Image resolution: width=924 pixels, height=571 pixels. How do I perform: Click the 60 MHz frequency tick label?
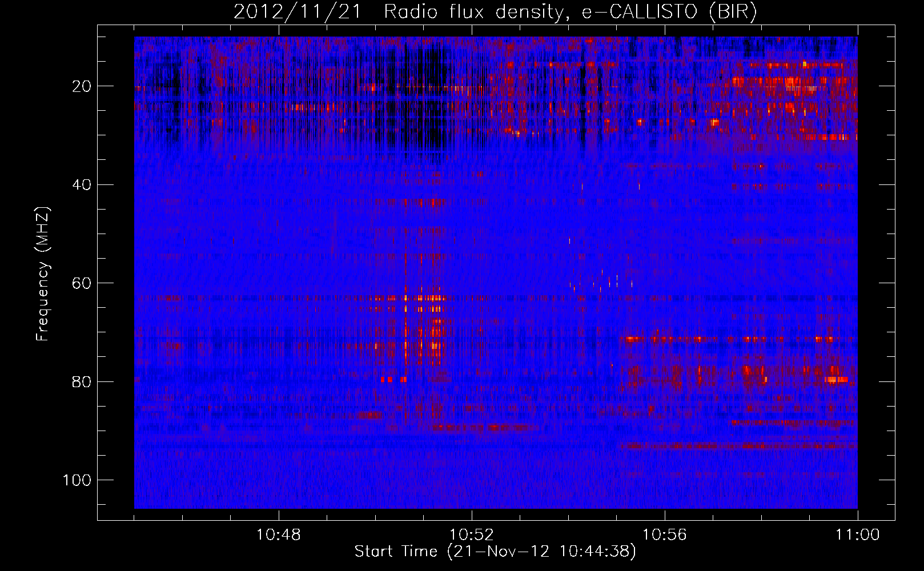[x=82, y=283]
